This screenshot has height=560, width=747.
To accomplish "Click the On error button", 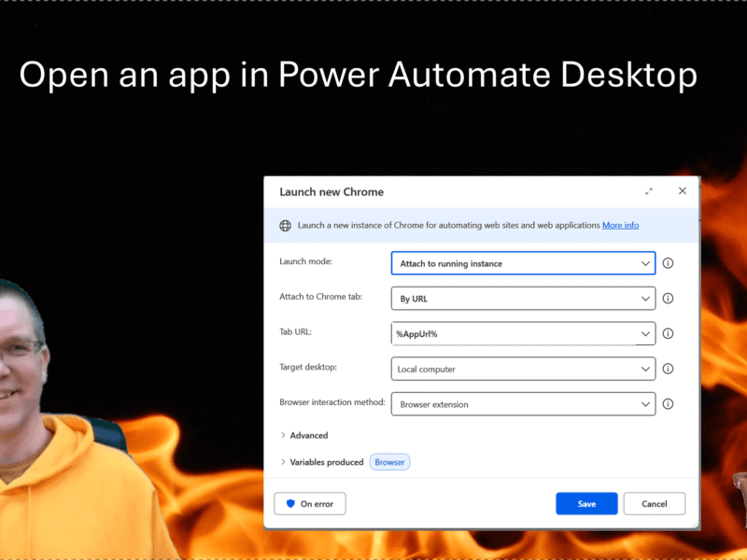I will pyautogui.click(x=310, y=504).
